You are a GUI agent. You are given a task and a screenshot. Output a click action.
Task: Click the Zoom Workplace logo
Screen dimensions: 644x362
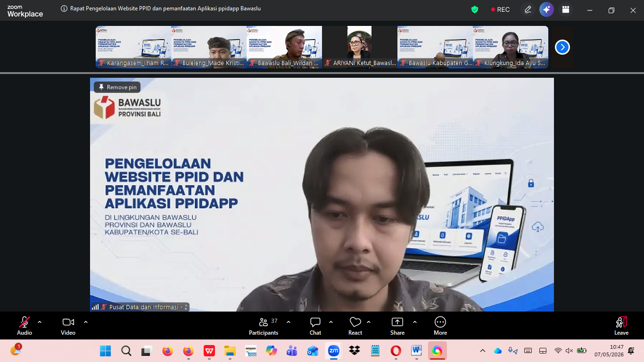pyautogui.click(x=25, y=11)
